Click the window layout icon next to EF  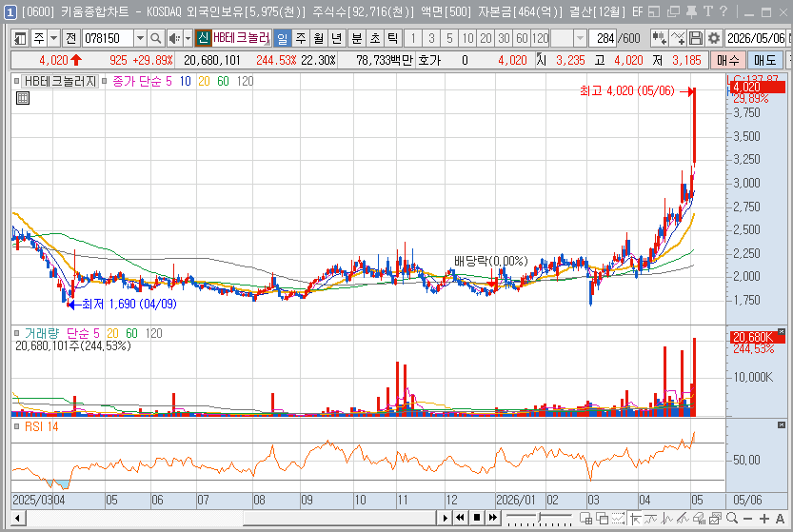click(654, 11)
